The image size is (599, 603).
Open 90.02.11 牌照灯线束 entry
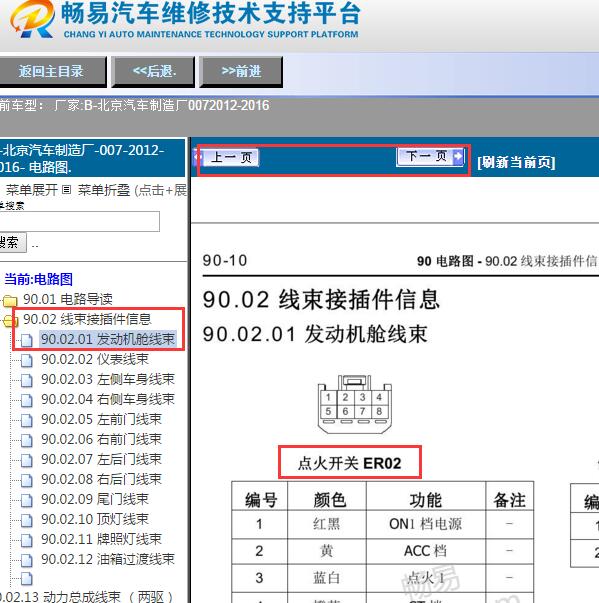pyautogui.click(x=101, y=539)
